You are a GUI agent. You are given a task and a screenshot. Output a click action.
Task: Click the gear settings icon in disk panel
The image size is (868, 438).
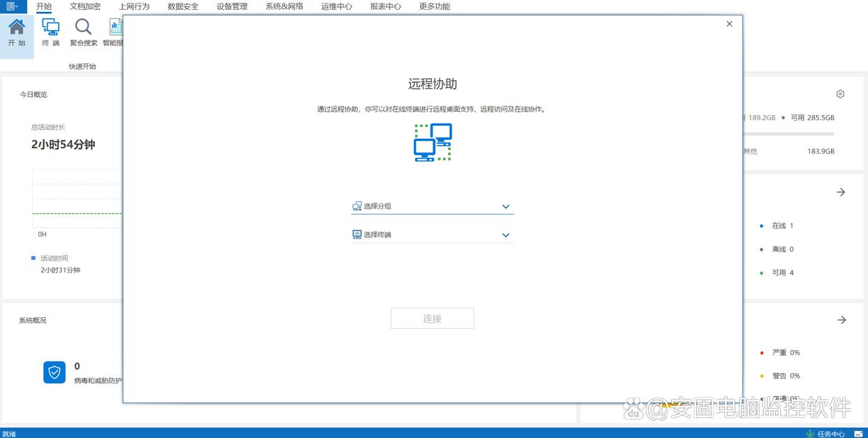coord(840,94)
